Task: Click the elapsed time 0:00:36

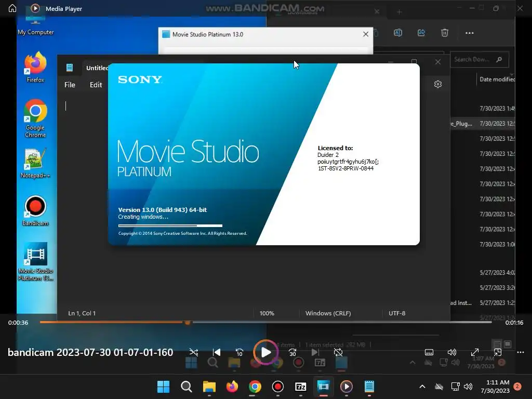Action: pyautogui.click(x=18, y=322)
